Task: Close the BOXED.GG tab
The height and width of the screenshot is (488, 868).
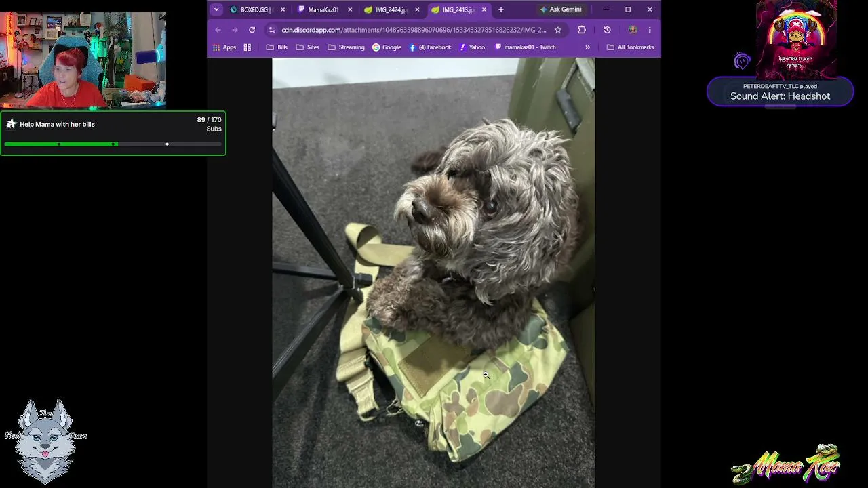Action: [x=283, y=9]
